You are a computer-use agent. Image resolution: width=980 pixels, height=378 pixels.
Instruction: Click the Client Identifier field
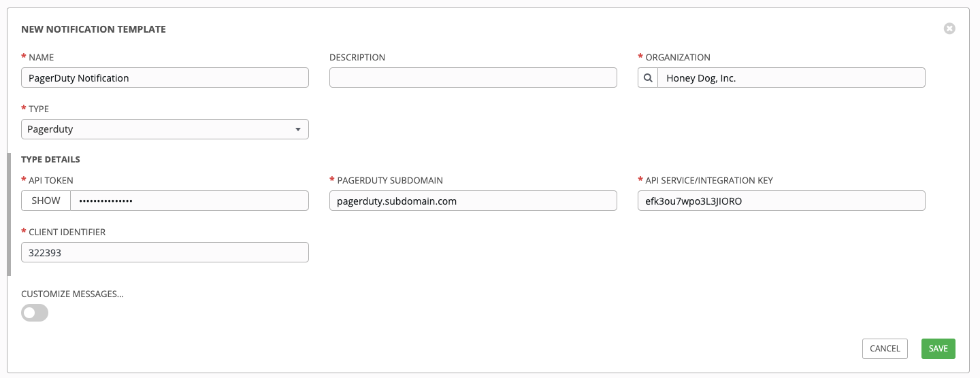[165, 252]
